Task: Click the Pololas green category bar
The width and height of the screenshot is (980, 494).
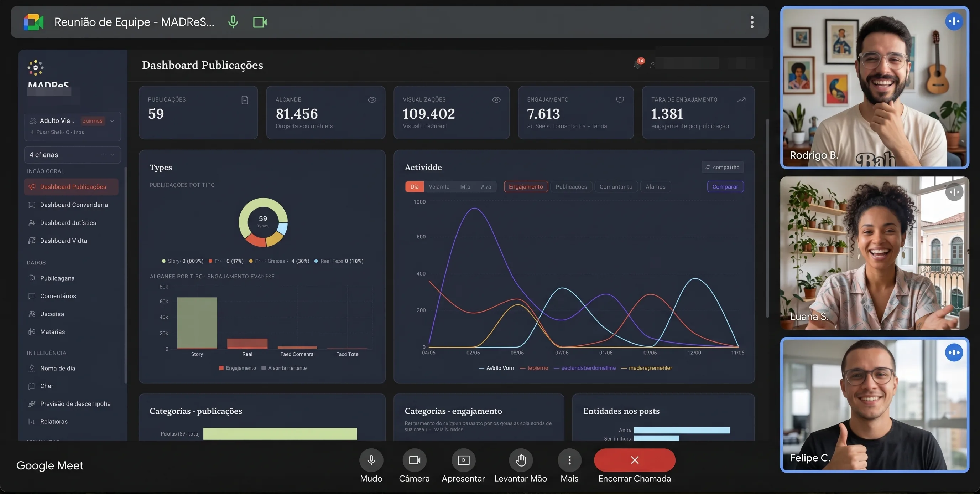Action: click(280, 434)
